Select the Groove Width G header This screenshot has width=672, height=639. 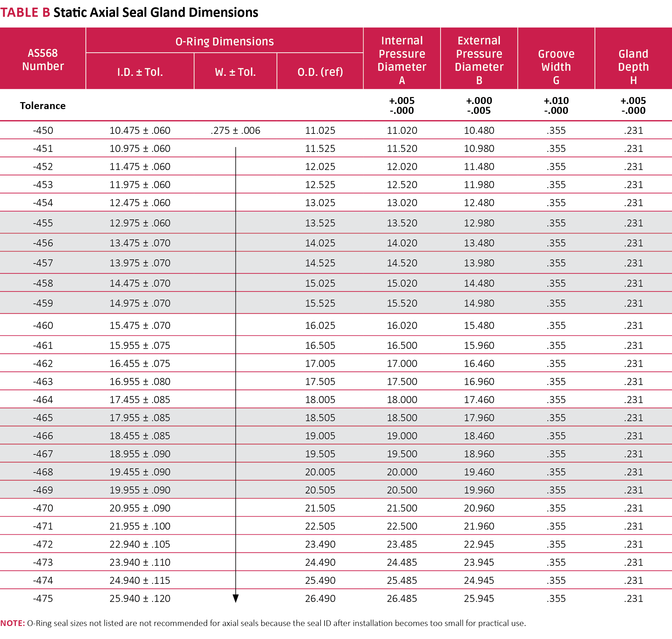556,66
